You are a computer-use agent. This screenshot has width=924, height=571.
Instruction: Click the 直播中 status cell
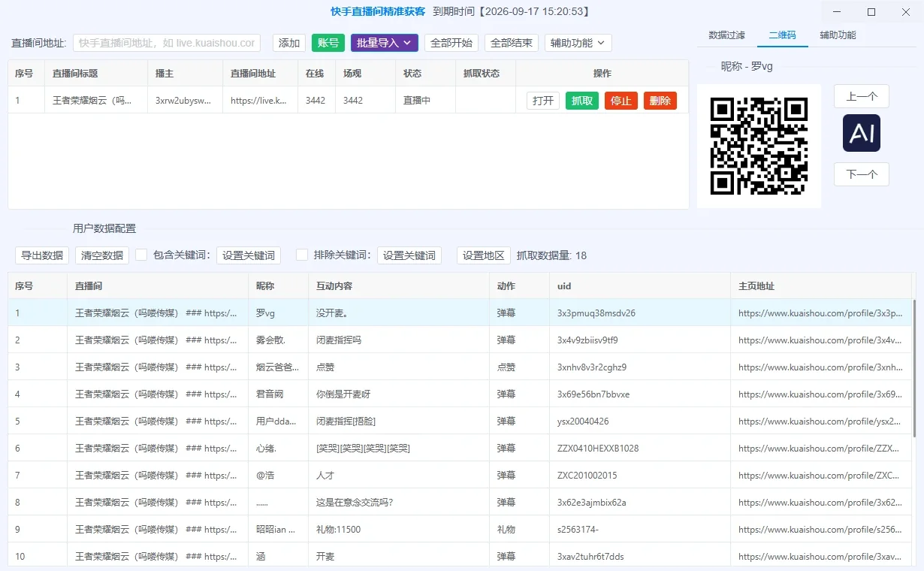[425, 100]
